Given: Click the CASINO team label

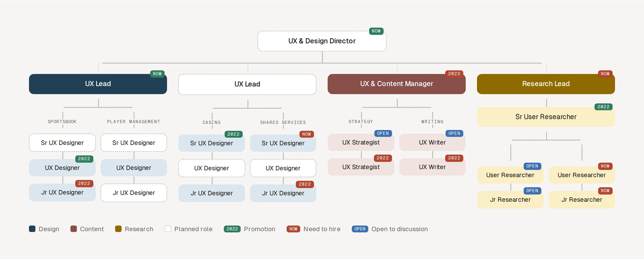Looking at the screenshot, I should 212,123.
